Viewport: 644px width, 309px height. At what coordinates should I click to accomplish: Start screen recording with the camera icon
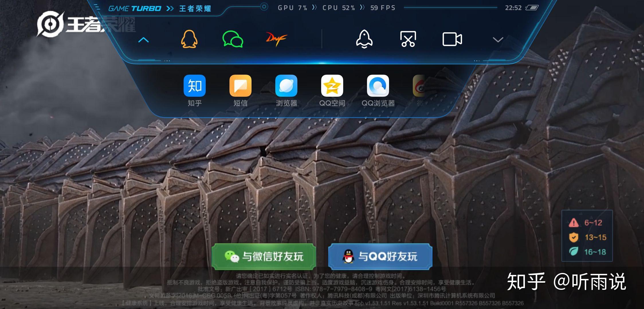pyautogui.click(x=452, y=39)
